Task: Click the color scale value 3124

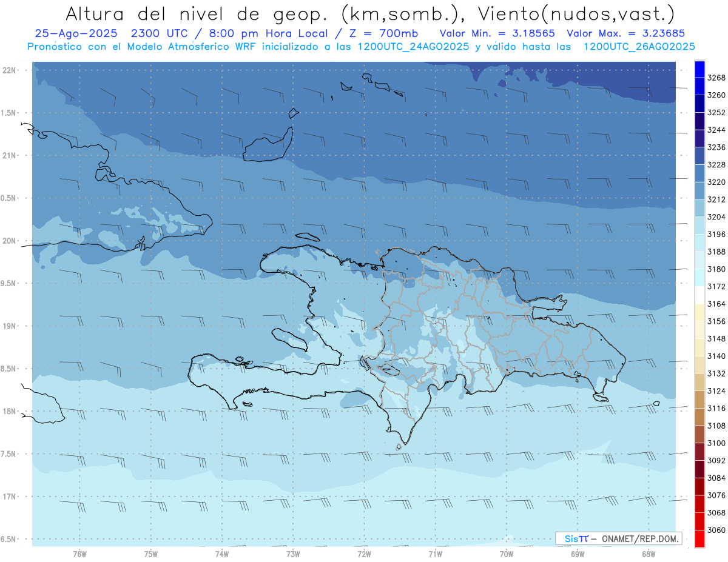Action: tap(716, 390)
